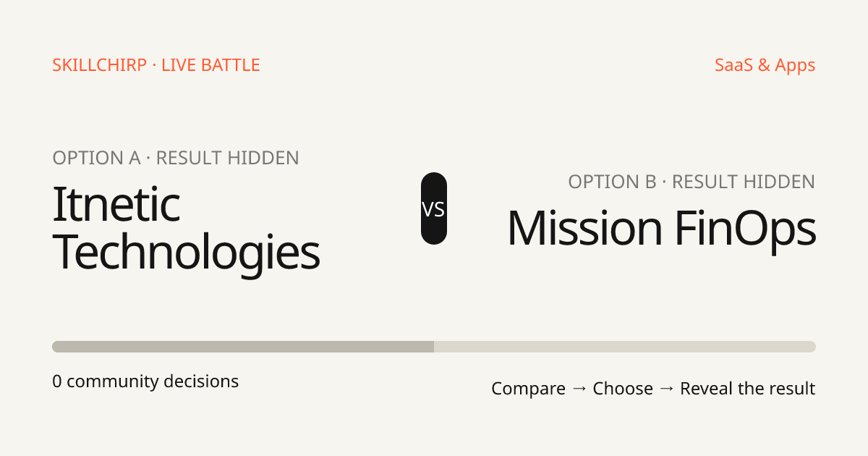Image resolution: width=868 pixels, height=456 pixels.
Task: Click the arrow before Reveal the result
Action: coord(666,389)
